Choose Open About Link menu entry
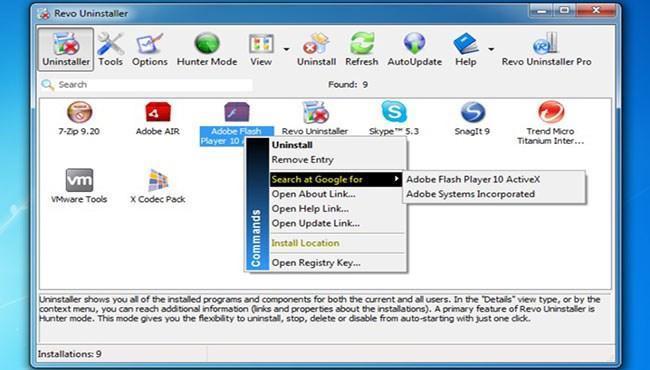Image resolution: width=650 pixels, height=370 pixels. (337, 194)
